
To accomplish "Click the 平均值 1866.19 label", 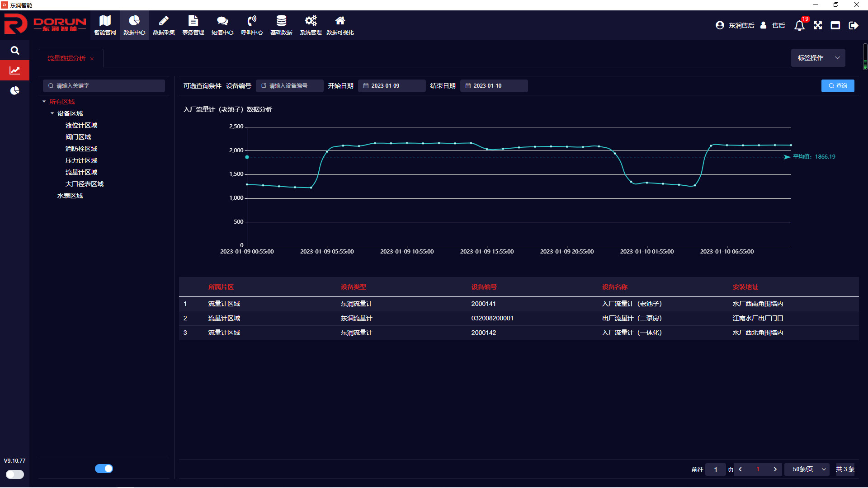I will tap(814, 157).
